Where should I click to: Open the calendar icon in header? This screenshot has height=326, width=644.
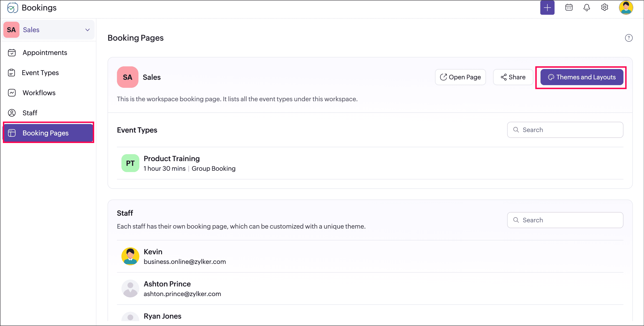tap(569, 8)
